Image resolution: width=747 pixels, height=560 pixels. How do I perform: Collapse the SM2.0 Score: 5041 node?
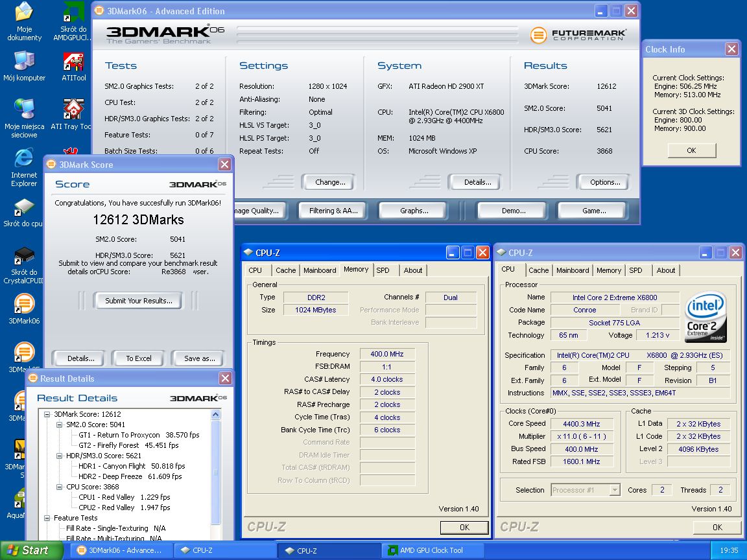(x=60, y=425)
